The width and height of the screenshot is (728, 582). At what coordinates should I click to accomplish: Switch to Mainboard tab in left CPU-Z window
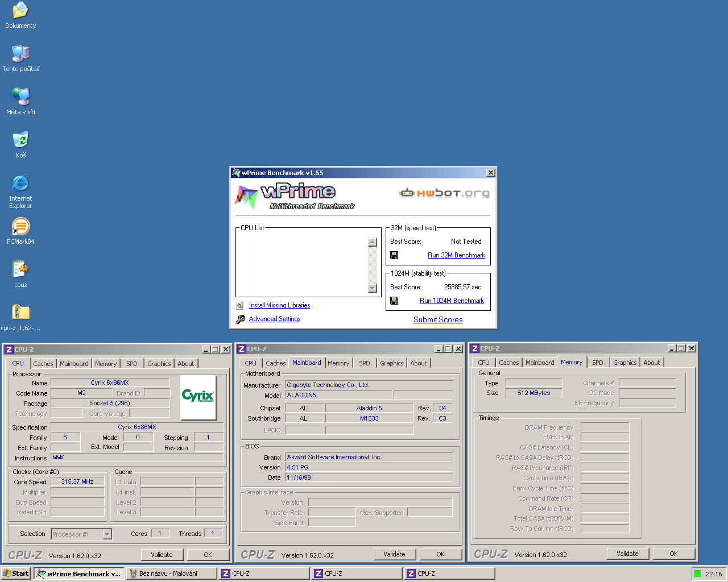click(74, 364)
